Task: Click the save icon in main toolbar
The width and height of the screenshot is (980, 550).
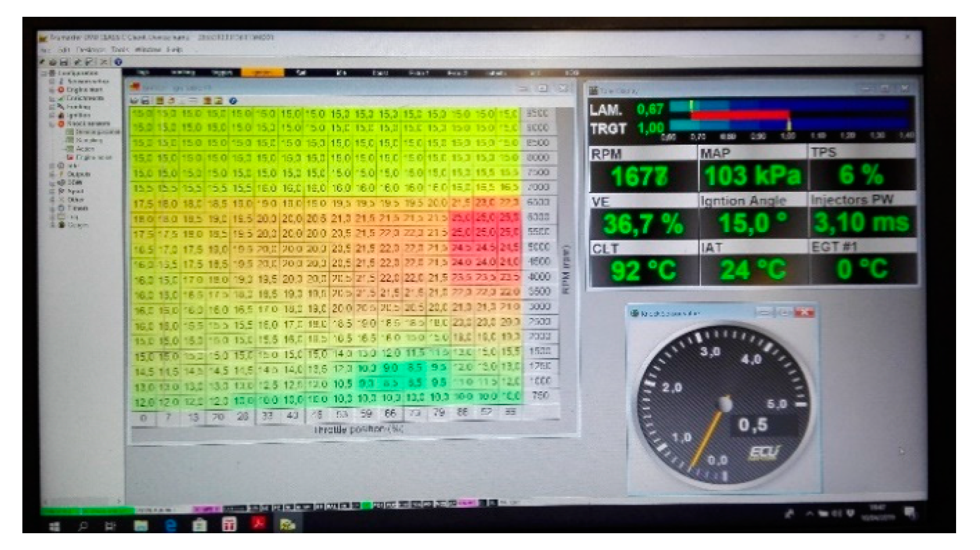Action: click(64, 62)
